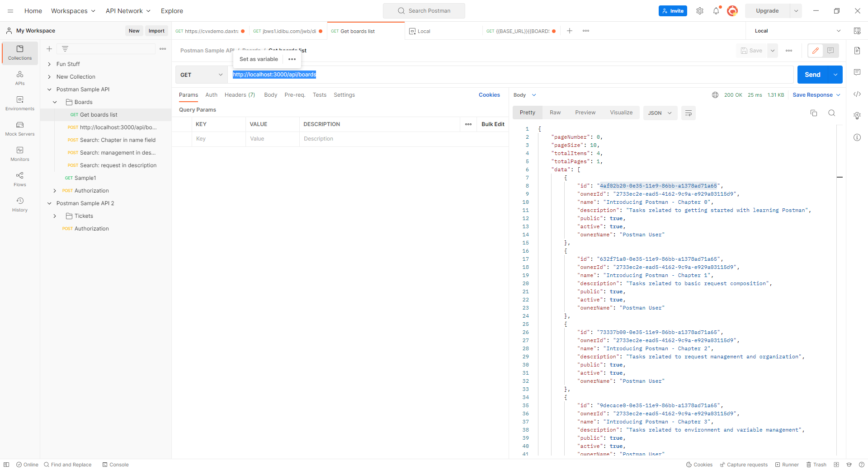Screen dimensions: 868x470
Task: Switch to the edit mode pencil icon
Action: click(816, 51)
